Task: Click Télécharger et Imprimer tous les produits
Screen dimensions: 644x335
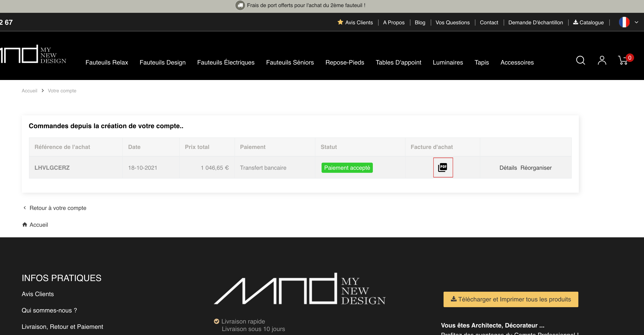Action: tap(511, 299)
